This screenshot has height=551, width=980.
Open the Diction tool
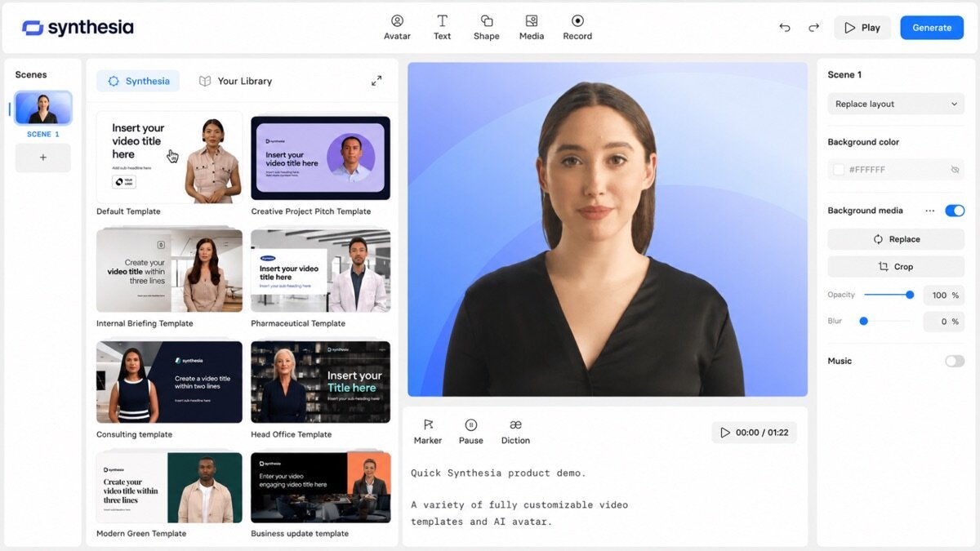[x=515, y=432]
